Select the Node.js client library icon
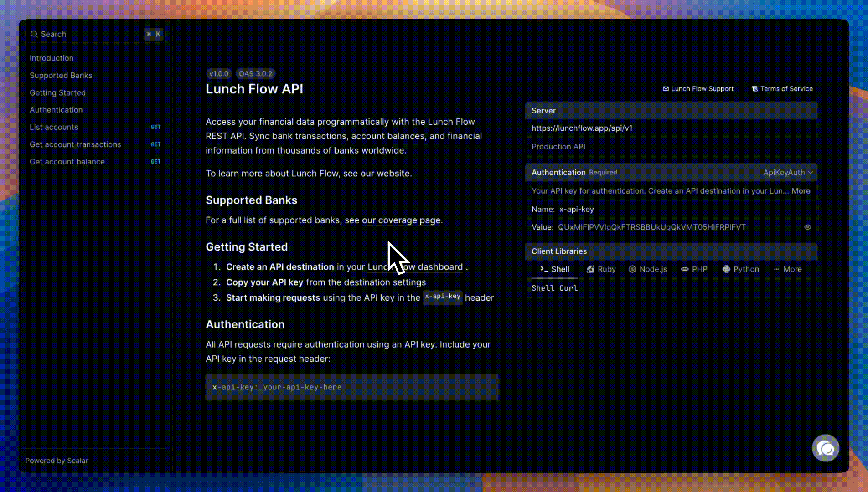868x492 pixels. [632, 269]
